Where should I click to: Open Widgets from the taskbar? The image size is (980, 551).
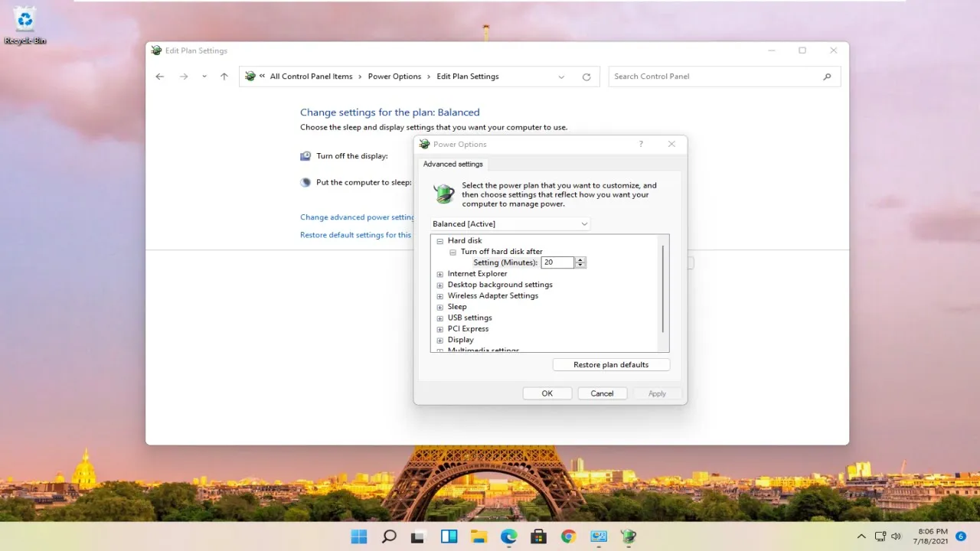449,536
